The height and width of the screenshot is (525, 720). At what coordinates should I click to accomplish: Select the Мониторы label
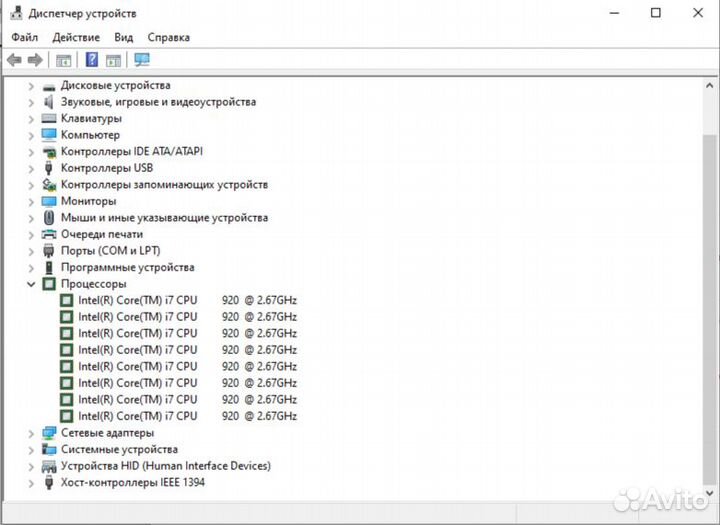coord(89,201)
